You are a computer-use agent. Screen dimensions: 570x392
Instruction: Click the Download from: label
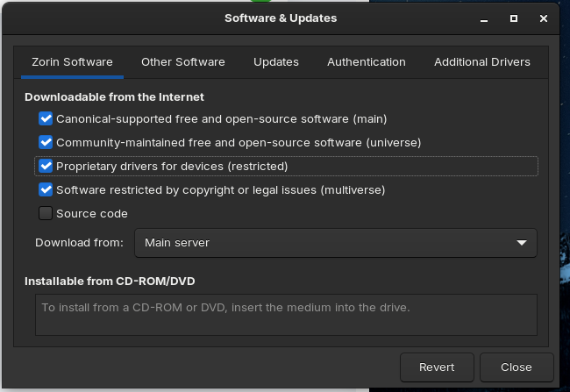79,243
